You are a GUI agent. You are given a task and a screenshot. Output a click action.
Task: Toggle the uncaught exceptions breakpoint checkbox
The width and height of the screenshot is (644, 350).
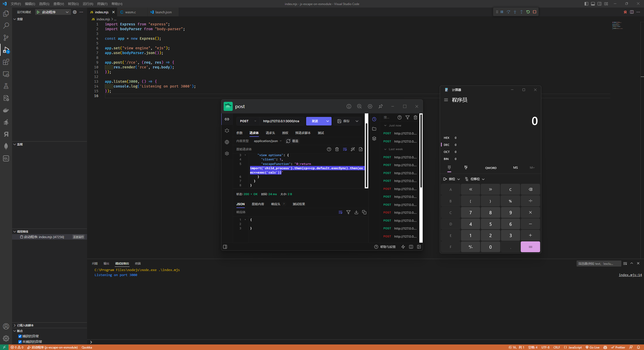pyautogui.click(x=20, y=342)
